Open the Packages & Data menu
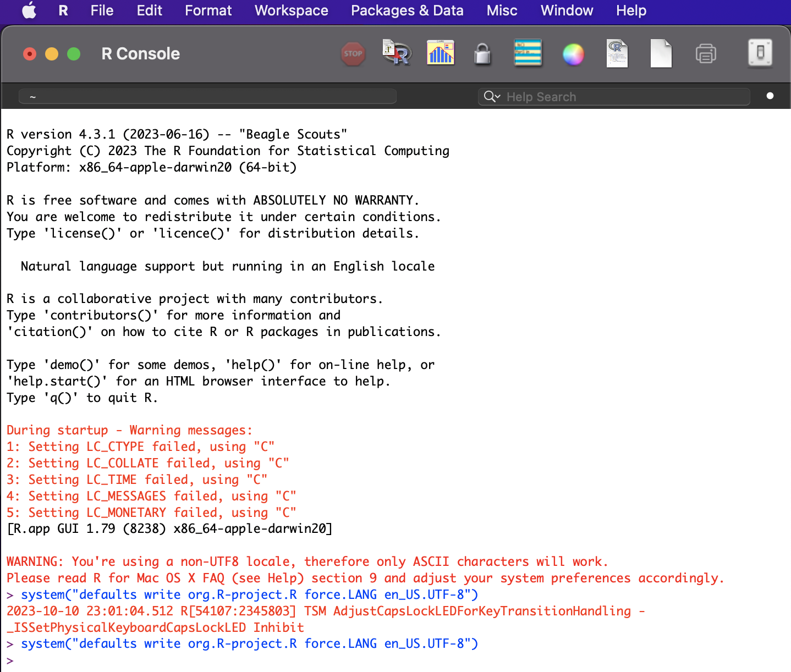 click(407, 10)
